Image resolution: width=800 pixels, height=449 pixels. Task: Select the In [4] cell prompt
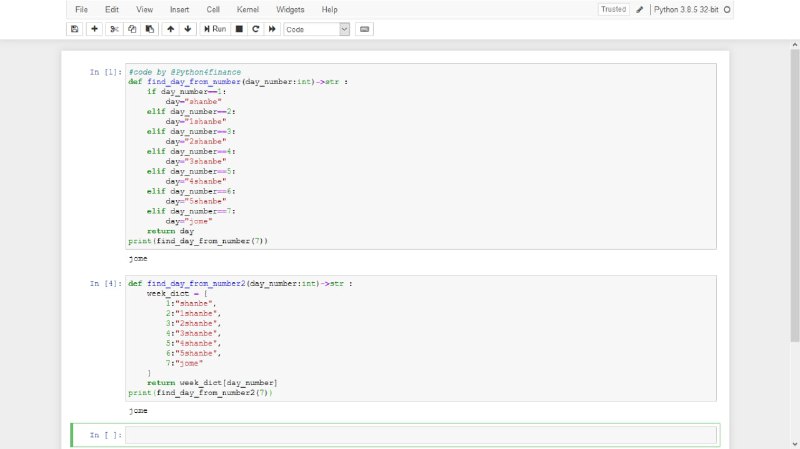(x=106, y=283)
